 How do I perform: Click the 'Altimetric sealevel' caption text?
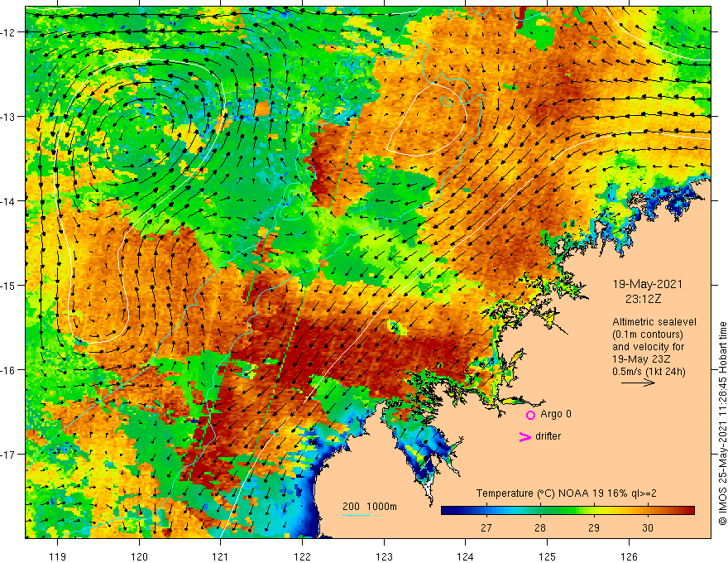[x=654, y=322]
